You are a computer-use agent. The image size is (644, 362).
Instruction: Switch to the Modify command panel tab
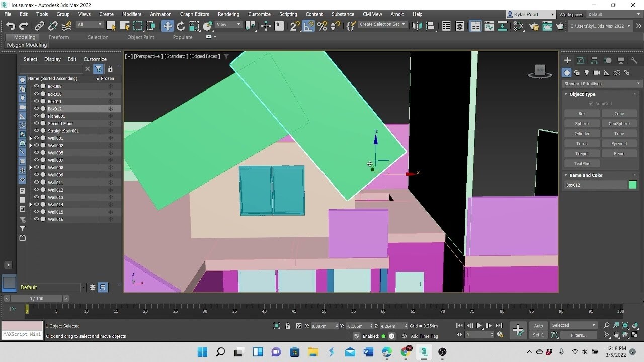coord(581,60)
